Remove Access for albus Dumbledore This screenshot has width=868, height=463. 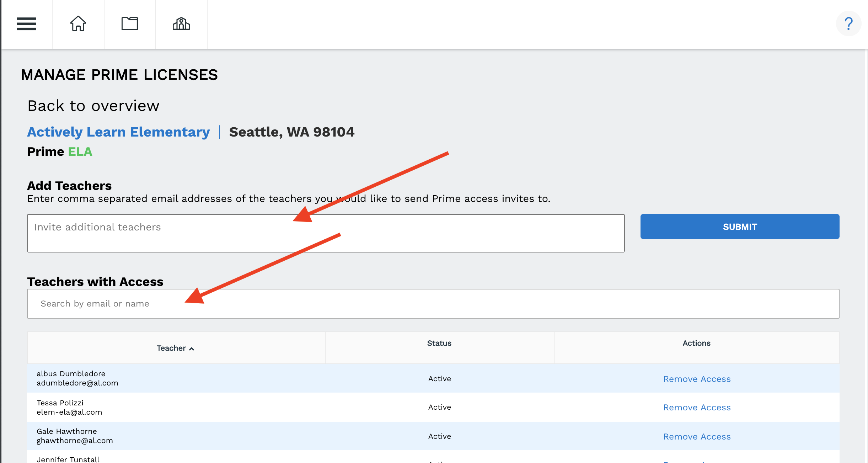pos(697,379)
